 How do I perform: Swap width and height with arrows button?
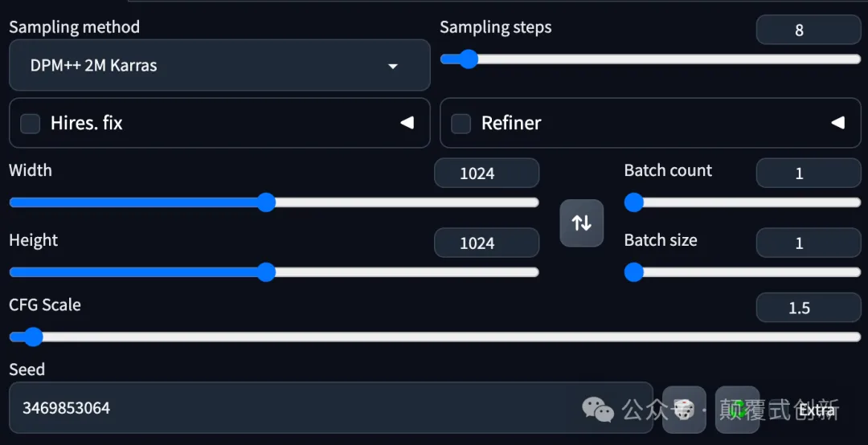pos(581,223)
